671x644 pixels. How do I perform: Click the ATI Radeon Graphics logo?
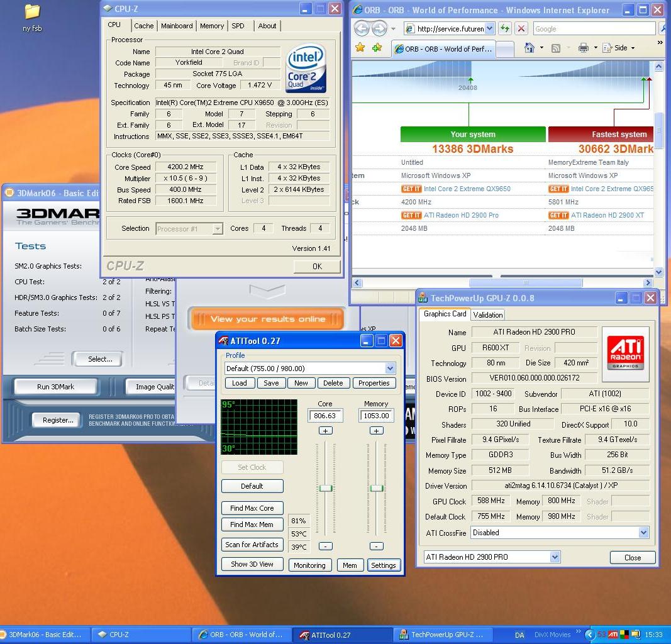[x=625, y=354]
